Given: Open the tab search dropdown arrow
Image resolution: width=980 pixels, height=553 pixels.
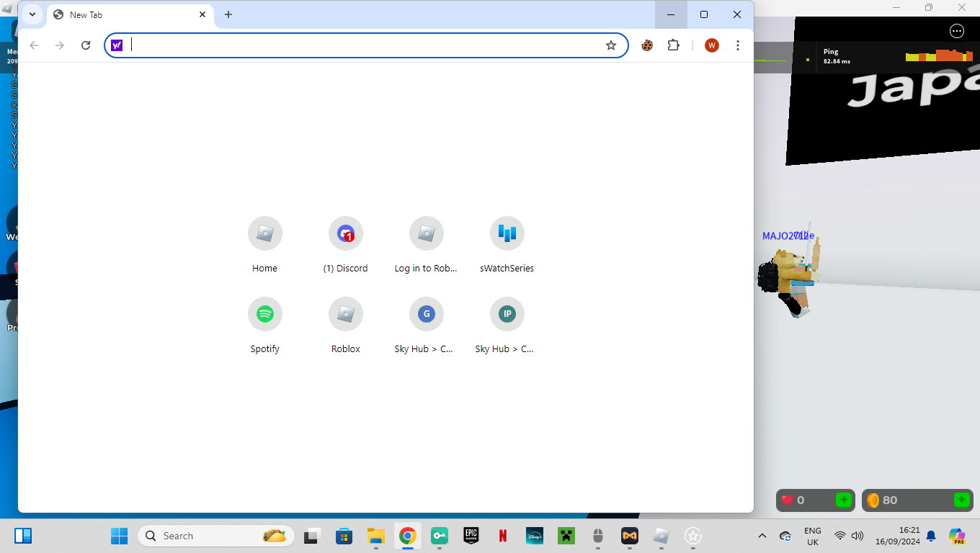Looking at the screenshot, I should [x=32, y=14].
